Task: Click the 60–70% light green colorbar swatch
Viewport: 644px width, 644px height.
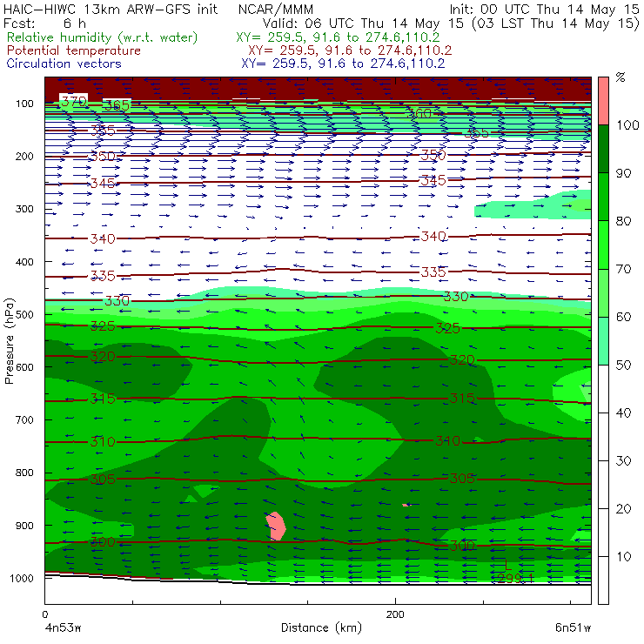Action: click(603, 292)
